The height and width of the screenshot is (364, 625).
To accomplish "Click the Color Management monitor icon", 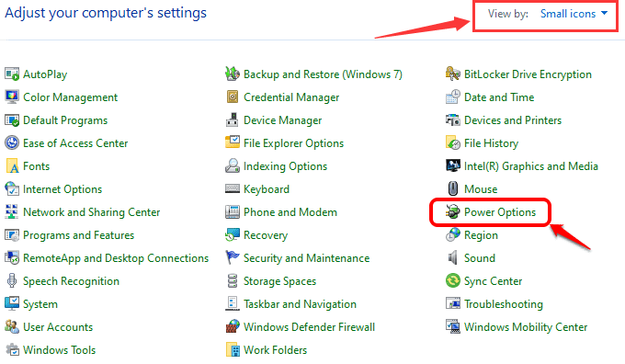I will [12, 97].
